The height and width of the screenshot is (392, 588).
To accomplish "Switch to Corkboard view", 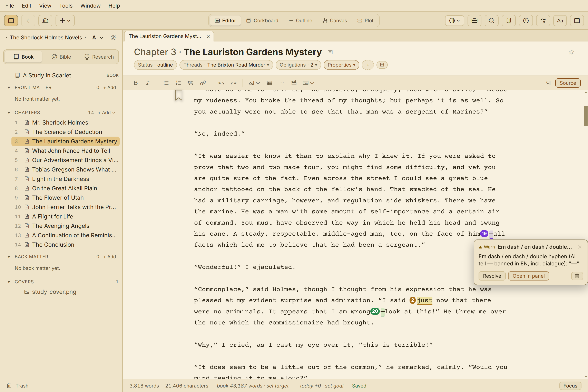I will click(262, 20).
